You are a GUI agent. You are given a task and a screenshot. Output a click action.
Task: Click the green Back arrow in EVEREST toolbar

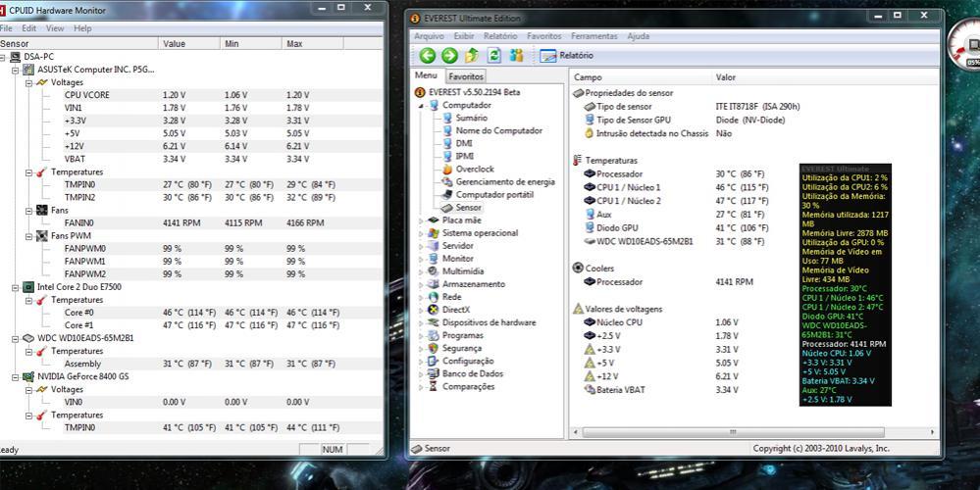(x=428, y=56)
